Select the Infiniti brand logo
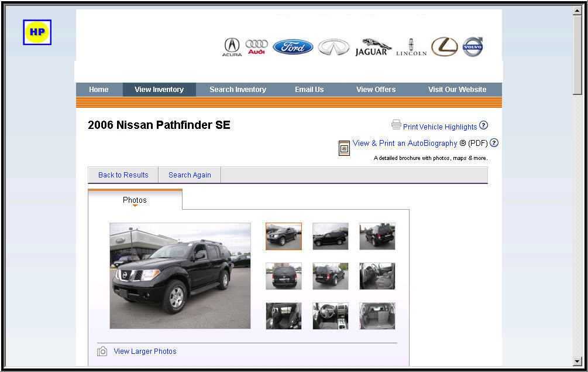Screen dimensions: 588x372 pyautogui.click(x=333, y=47)
